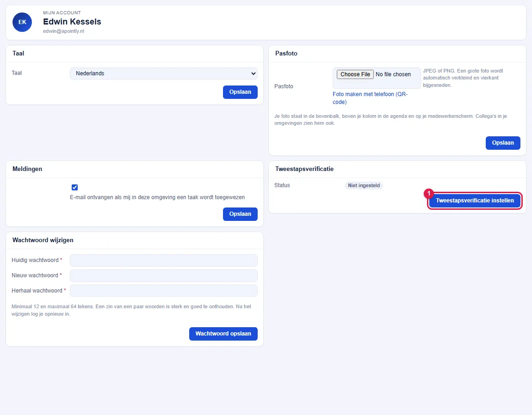Uncheck the task e-mail notification checkbox
Viewport: 532px width, 415px height.
(74, 187)
